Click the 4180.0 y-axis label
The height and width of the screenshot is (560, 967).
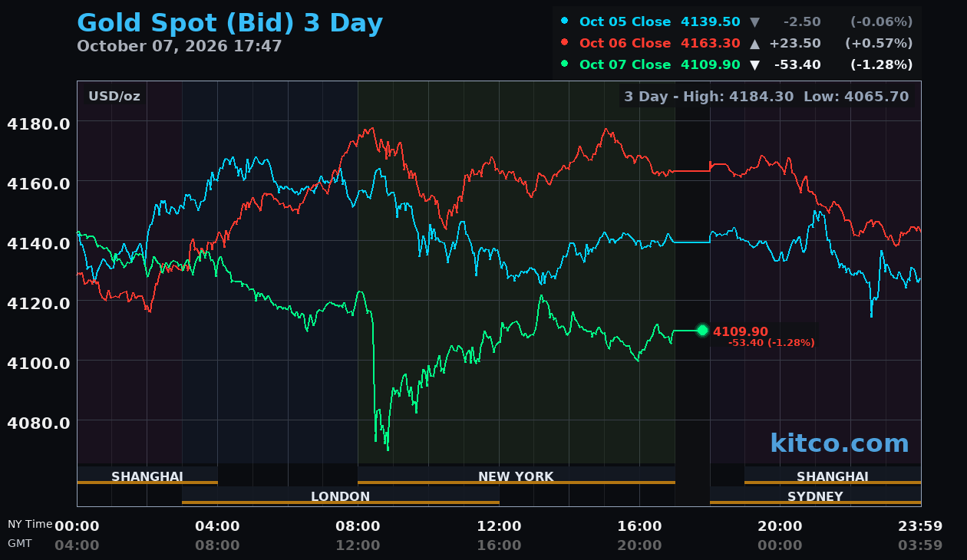point(38,124)
